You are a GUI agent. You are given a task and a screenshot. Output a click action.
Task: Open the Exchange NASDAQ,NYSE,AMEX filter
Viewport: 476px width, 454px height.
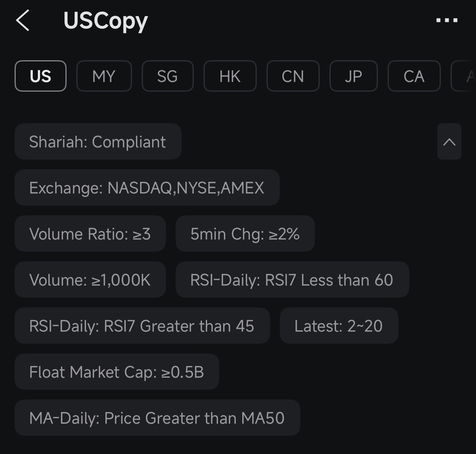click(147, 188)
